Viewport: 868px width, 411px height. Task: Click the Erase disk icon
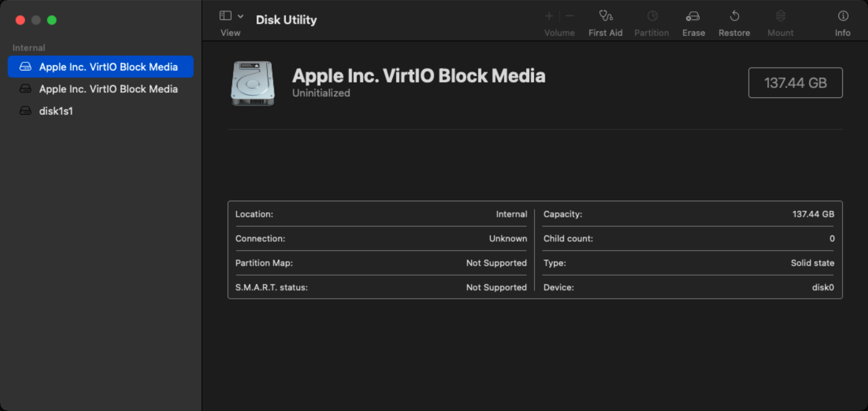693,21
